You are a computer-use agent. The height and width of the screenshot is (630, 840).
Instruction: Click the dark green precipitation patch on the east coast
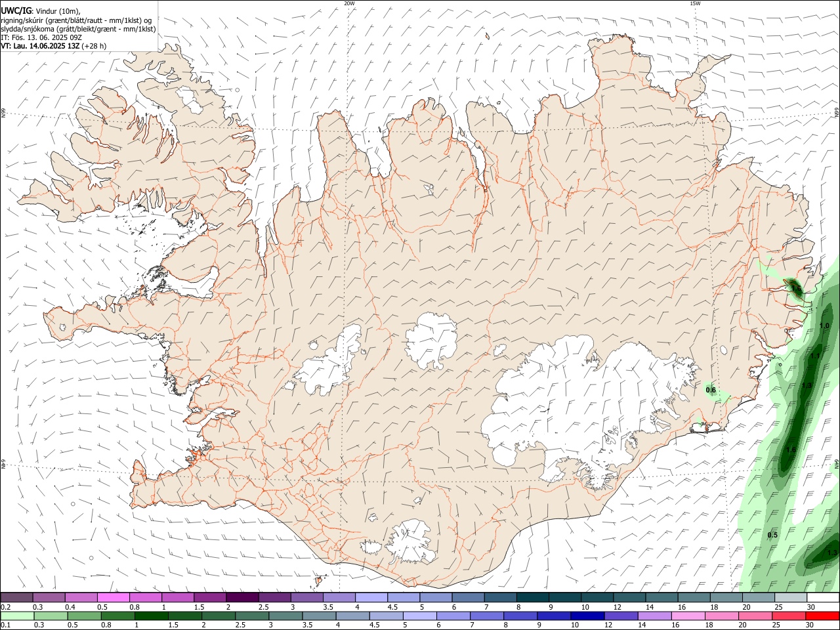click(x=796, y=288)
